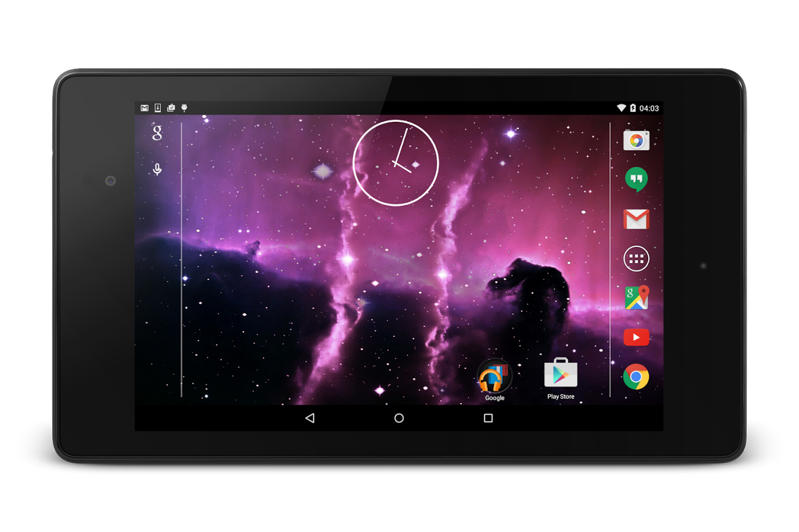The height and width of the screenshot is (532, 799).
Task: Open the Play Store app
Action: click(x=561, y=373)
